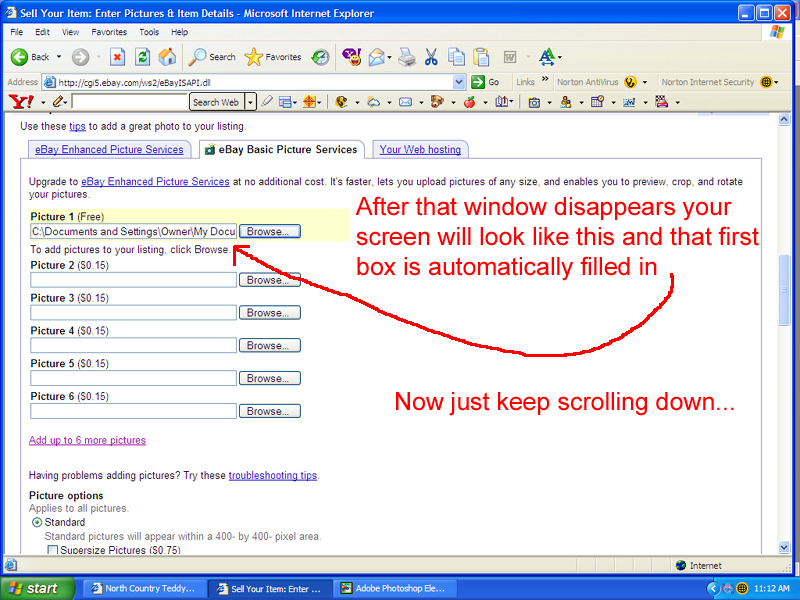Switch to Your Web hosting tab
800x600 pixels.
420,150
